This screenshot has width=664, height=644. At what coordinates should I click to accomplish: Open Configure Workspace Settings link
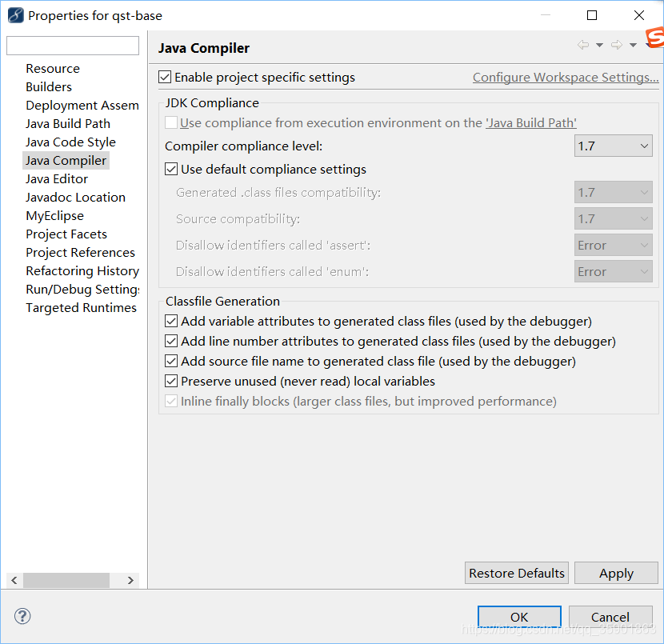coord(565,77)
